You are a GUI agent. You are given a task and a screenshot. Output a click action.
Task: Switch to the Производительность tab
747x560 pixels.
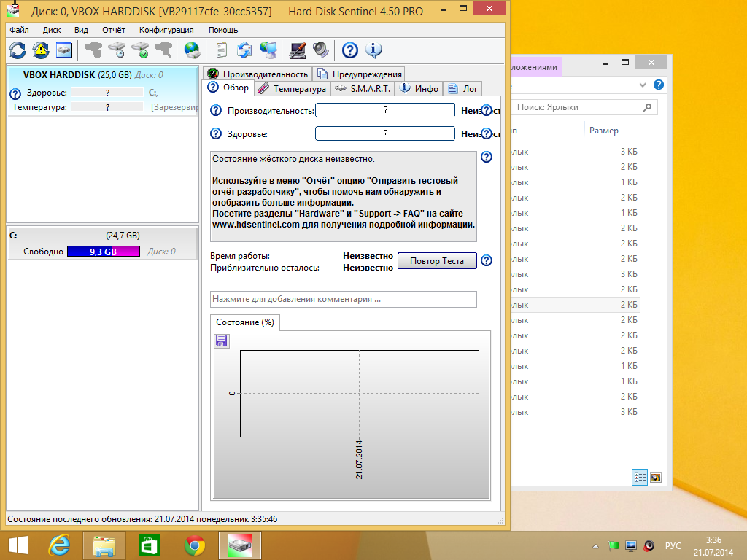pos(258,74)
